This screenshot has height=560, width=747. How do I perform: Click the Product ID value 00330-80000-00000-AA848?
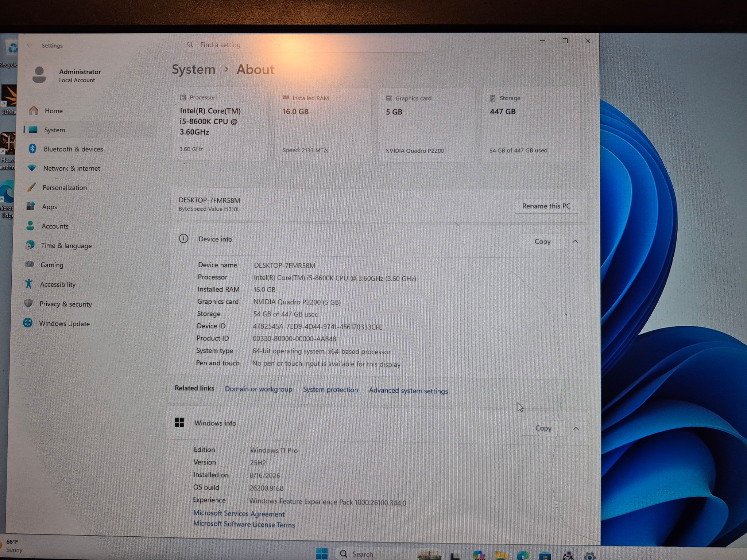click(294, 339)
